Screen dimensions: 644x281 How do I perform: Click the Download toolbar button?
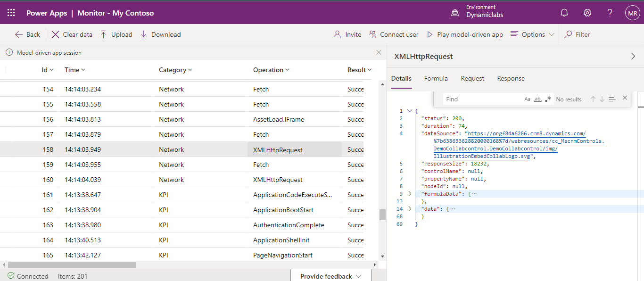pos(161,34)
